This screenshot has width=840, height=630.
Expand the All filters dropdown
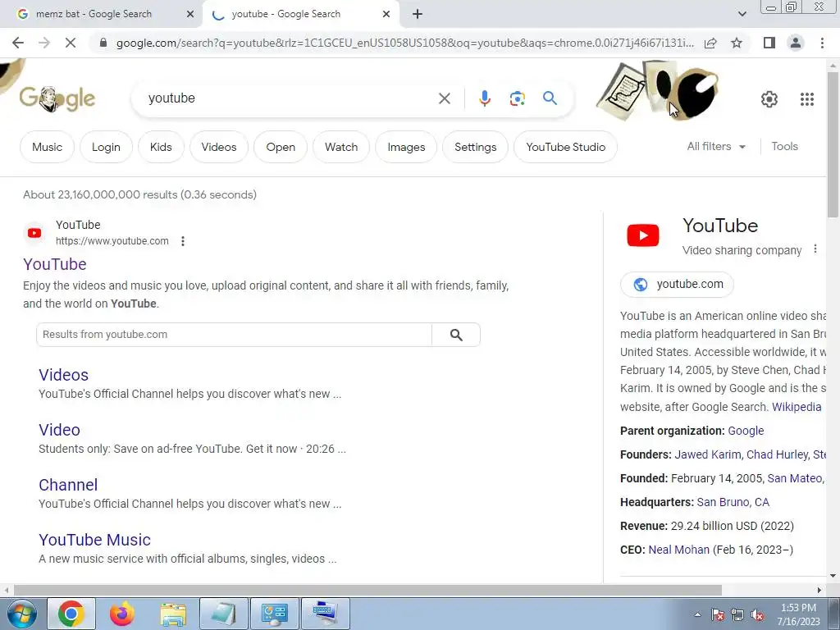pos(716,146)
